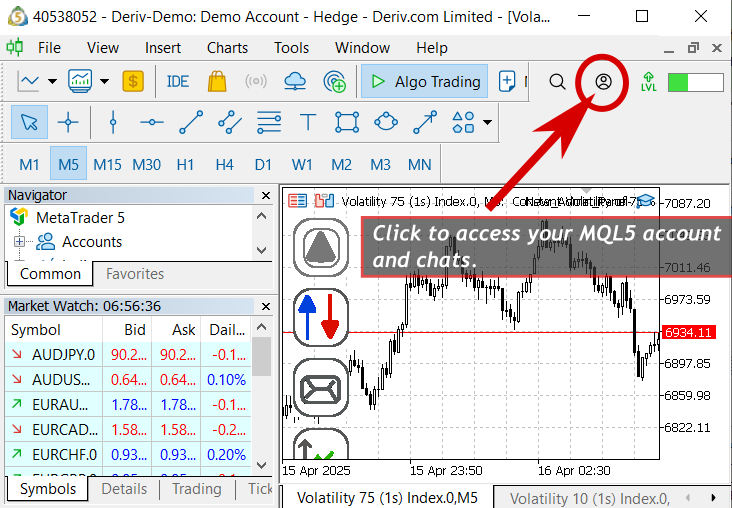Open the Volatility 10 (1s) Index chart tab

point(589,498)
